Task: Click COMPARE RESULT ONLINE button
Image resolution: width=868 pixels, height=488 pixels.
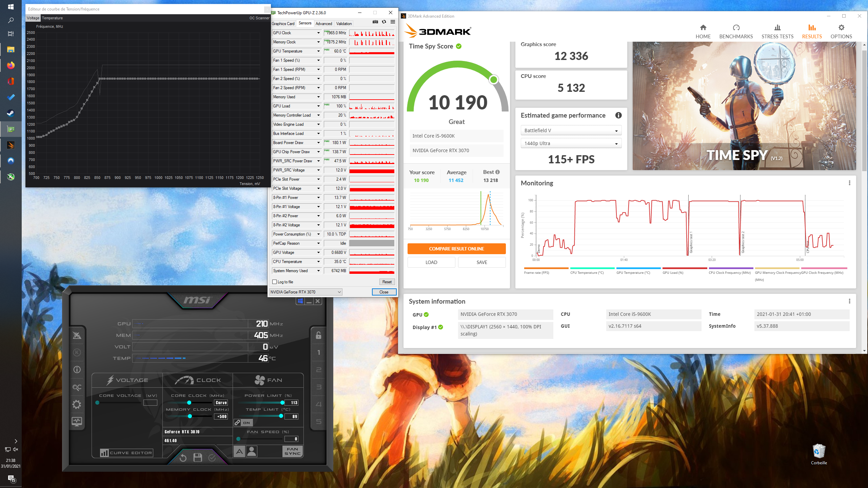Action: tap(456, 249)
